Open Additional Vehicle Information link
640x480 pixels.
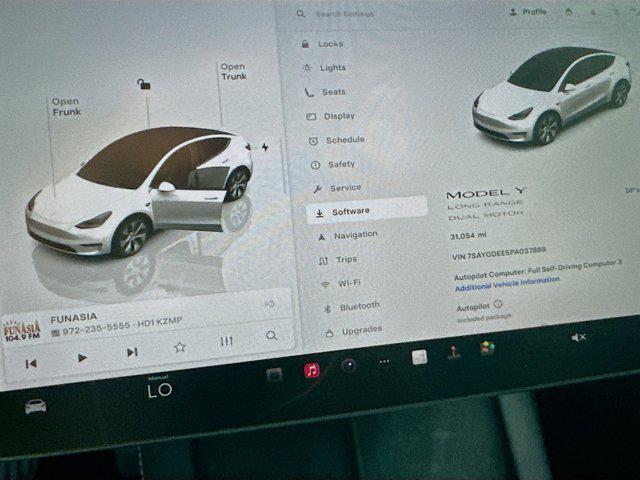coord(507,284)
